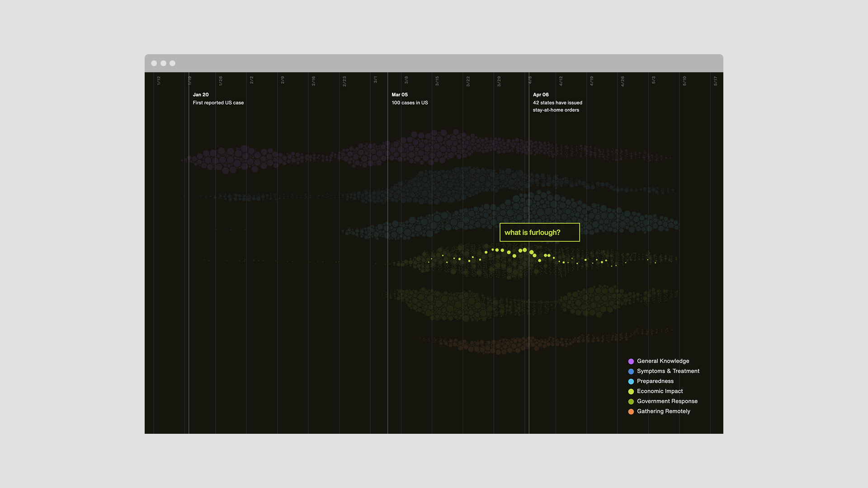Screen dimensions: 868x488
Task: Click the 5/10 date axis label
Action: [x=684, y=81]
